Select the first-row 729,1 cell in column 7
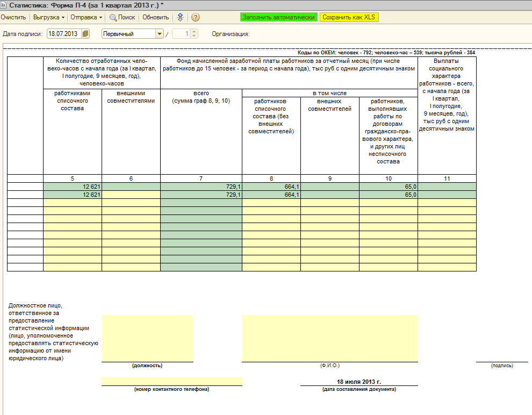Image resolution: width=532 pixels, height=415 pixels. (201, 187)
